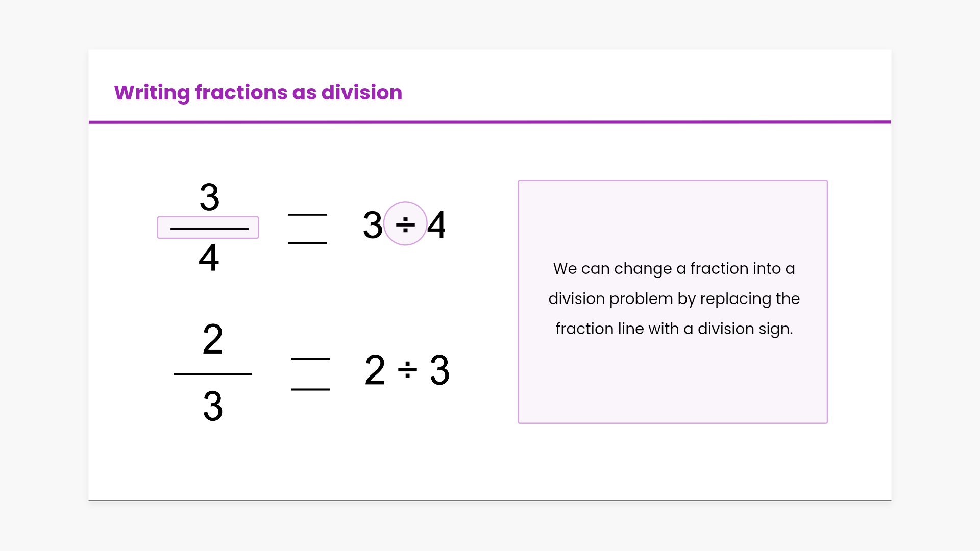Click the division sign in 2 ÷ 3
980x551 pixels.
[407, 370]
